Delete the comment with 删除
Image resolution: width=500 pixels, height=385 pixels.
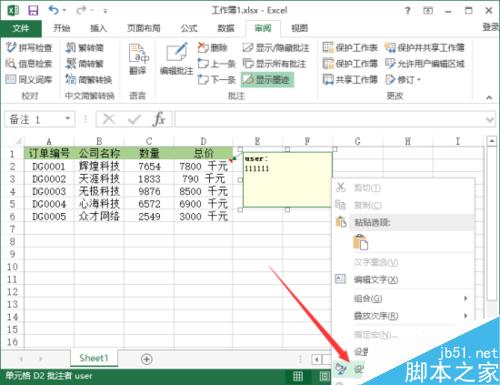[x=212, y=47]
